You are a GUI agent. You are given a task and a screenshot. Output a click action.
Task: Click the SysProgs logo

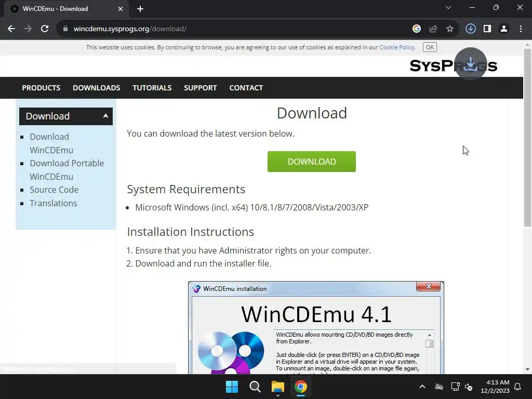(453, 65)
